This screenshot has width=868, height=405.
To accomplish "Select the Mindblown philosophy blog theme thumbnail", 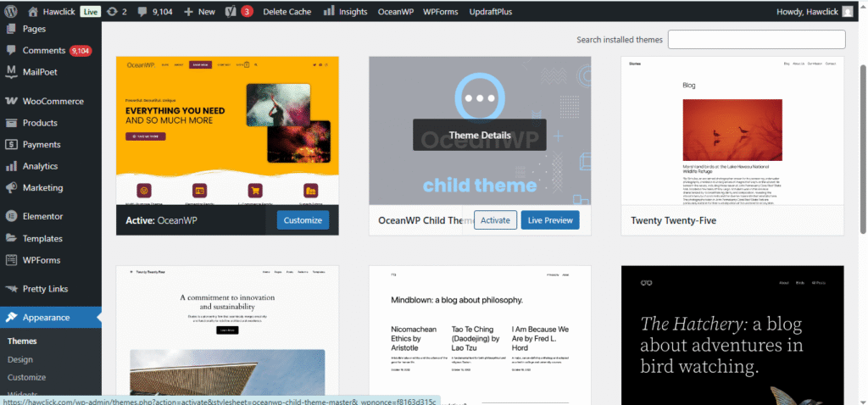I will pos(480,336).
